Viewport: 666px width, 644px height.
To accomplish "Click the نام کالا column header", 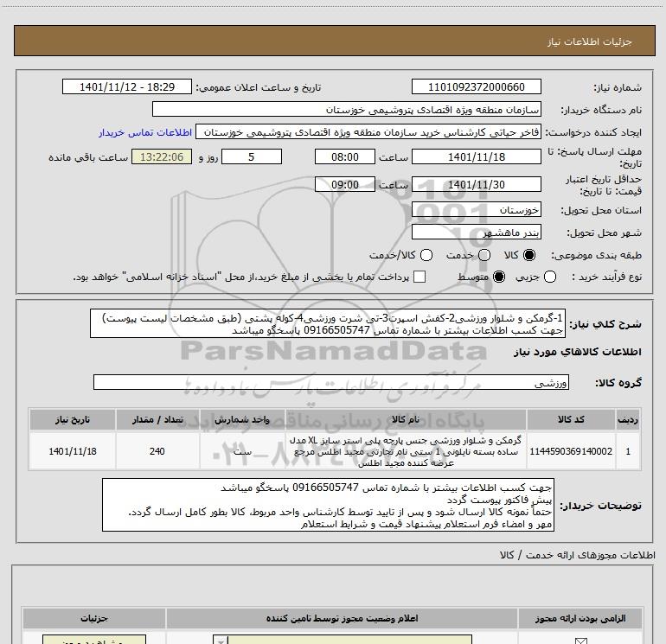I will click(x=405, y=420).
